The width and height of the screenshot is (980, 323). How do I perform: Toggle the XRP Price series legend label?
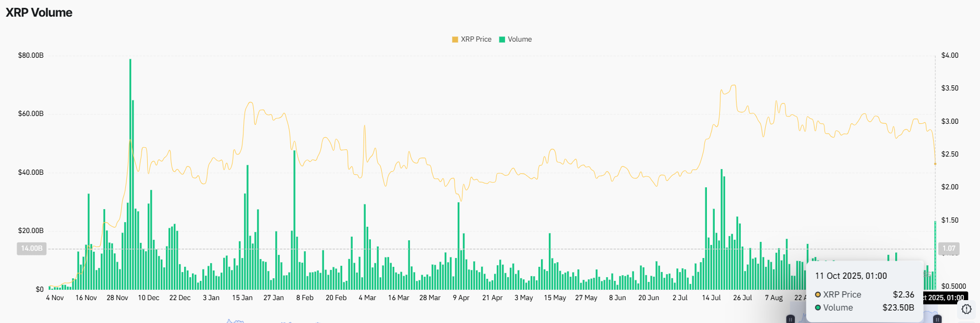coord(476,40)
